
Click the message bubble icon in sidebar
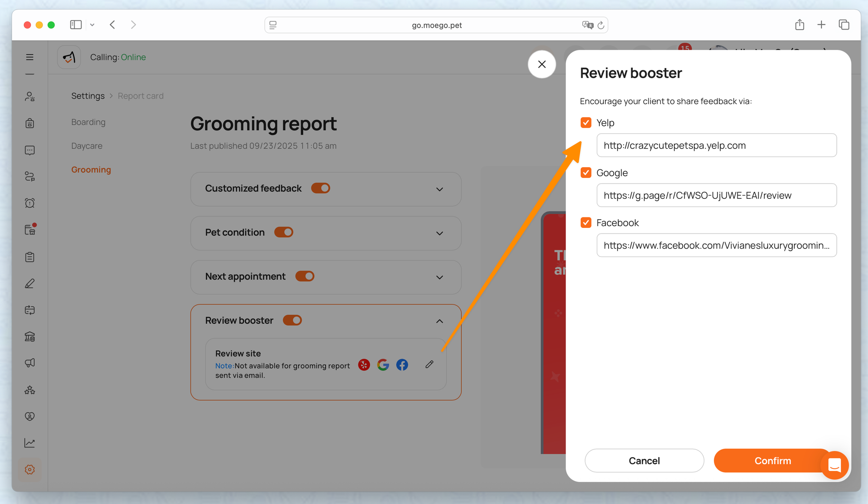[30, 150]
